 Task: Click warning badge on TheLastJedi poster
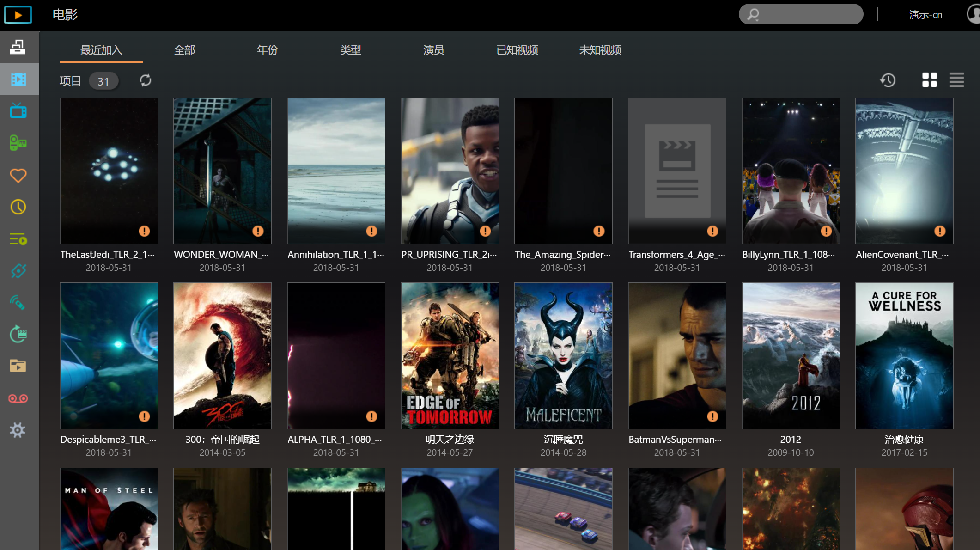[144, 231]
